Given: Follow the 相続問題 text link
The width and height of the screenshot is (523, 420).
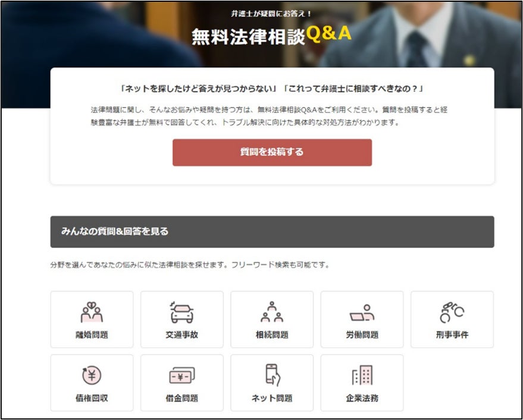Looking at the screenshot, I should [x=272, y=335].
